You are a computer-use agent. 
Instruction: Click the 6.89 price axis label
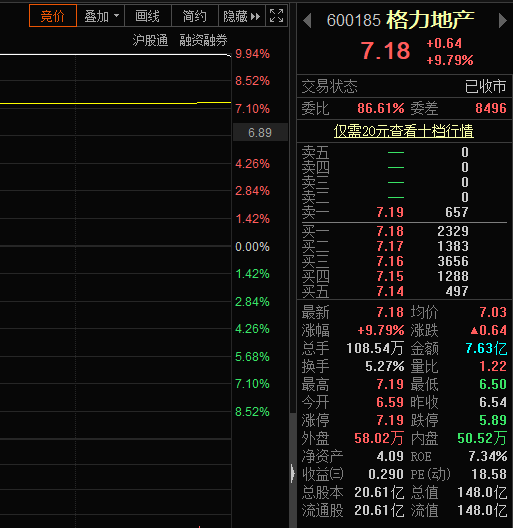[260, 132]
